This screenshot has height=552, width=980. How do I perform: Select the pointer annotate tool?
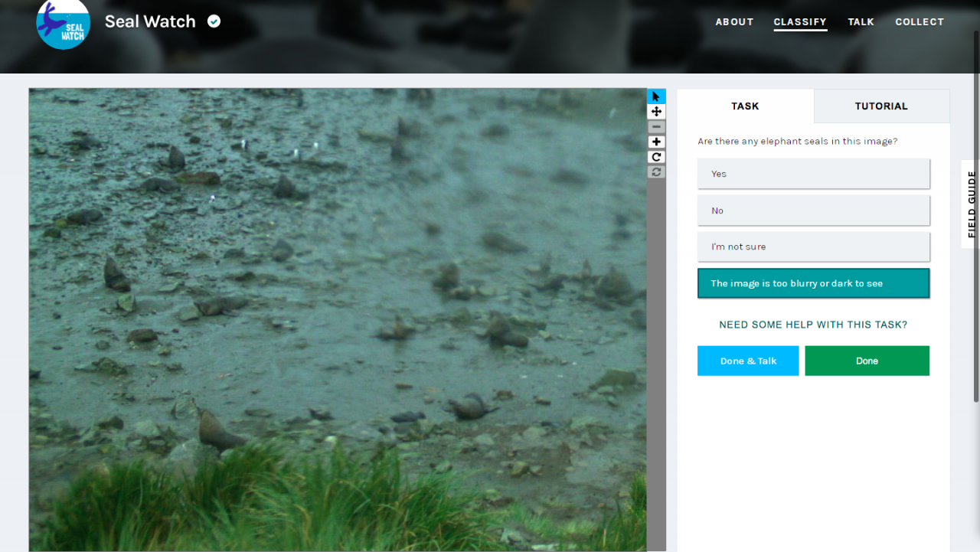656,96
